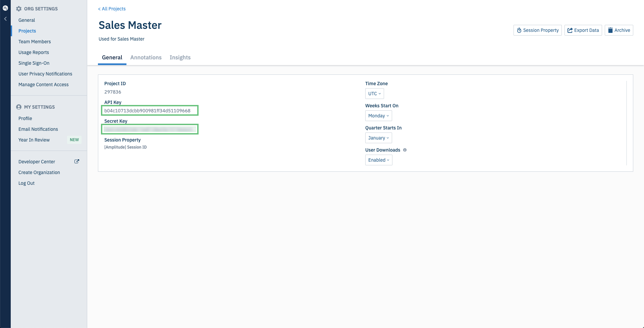Screen dimensions: 644x328
Task: Open Usage Reports
Action: [x=34, y=52]
